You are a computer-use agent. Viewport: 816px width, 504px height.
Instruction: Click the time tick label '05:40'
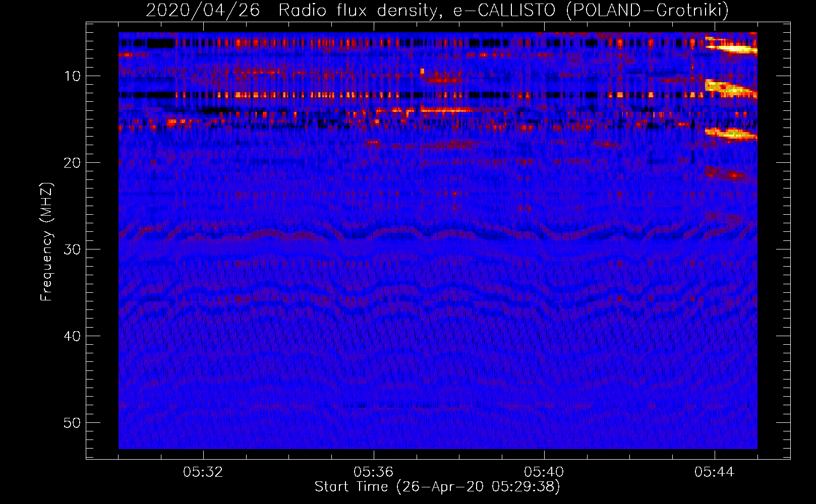(x=544, y=472)
